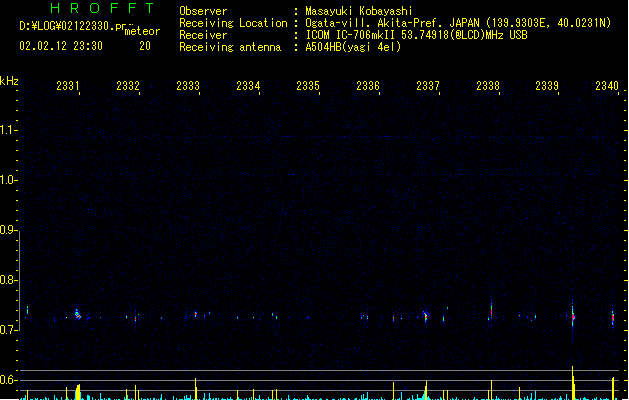Click the HROFFT title text
629x400 pixels.
click(x=102, y=8)
